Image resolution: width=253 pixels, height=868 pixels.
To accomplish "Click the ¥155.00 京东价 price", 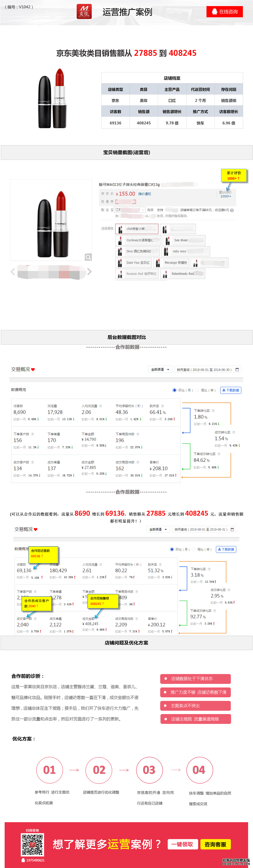I will (125, 194).
